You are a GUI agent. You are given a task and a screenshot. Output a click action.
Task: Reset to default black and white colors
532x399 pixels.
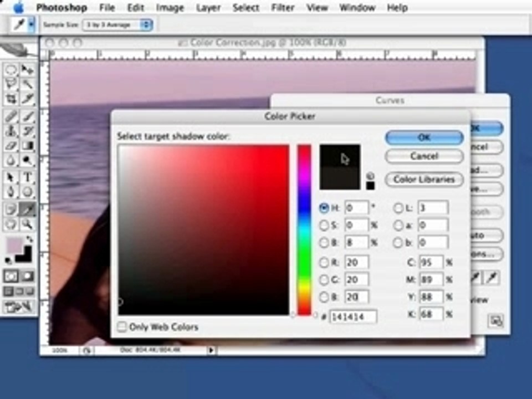coord(8,260)
